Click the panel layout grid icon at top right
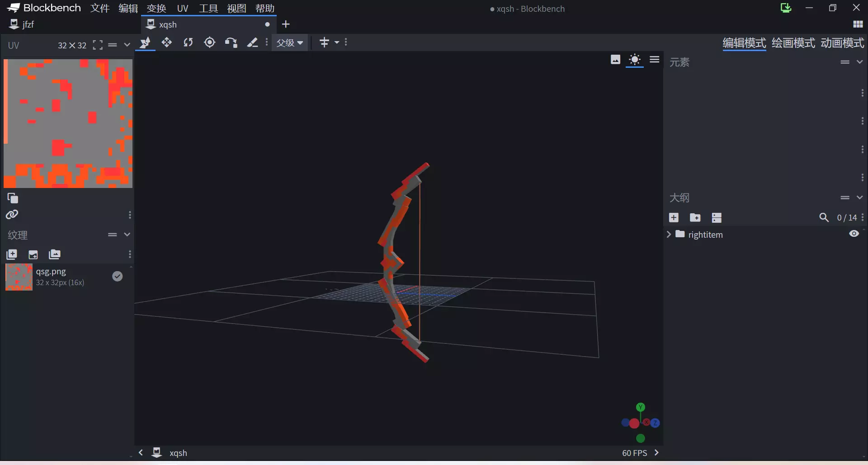This screenshot has height=465, width=868. [x=858, y=24]
